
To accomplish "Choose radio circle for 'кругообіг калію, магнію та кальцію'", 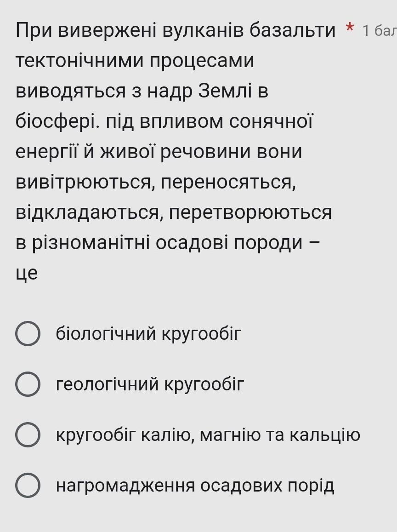I will pos(28,435).
